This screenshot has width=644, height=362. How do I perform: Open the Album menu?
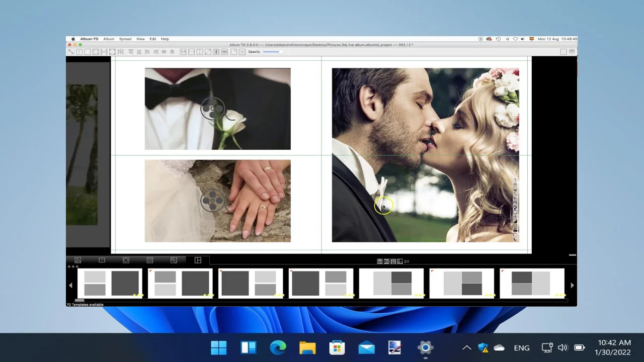point(109,39)
